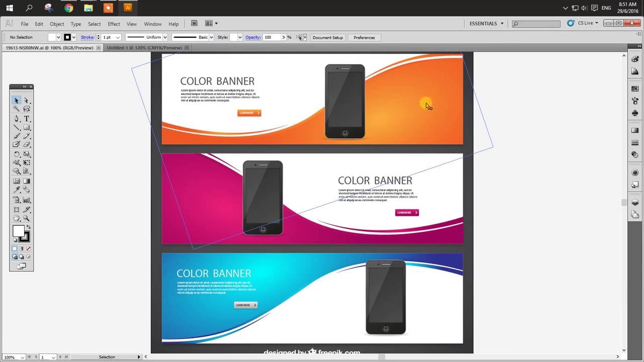Select the Magic Wand tool

click(x=16, y=108)
